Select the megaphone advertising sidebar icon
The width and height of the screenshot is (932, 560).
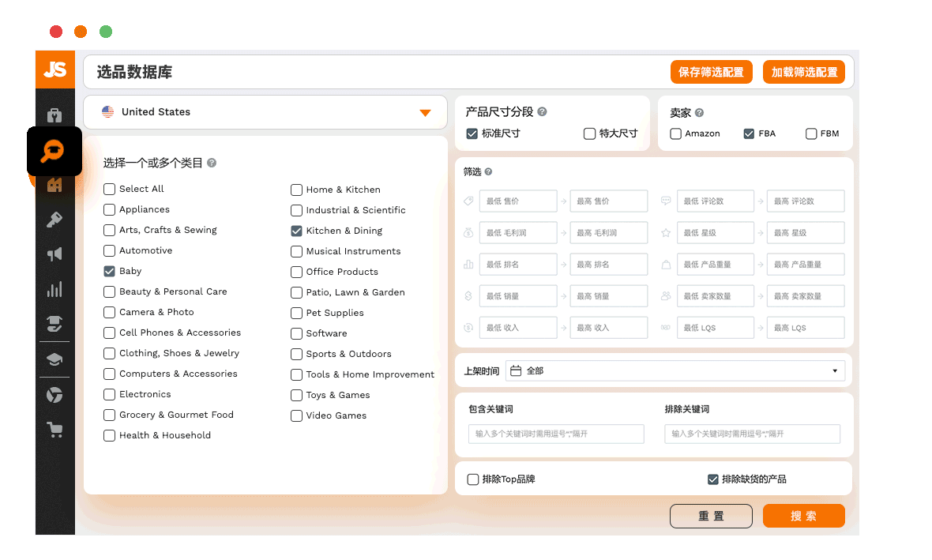pyautogui.click(x=54, y=255)
